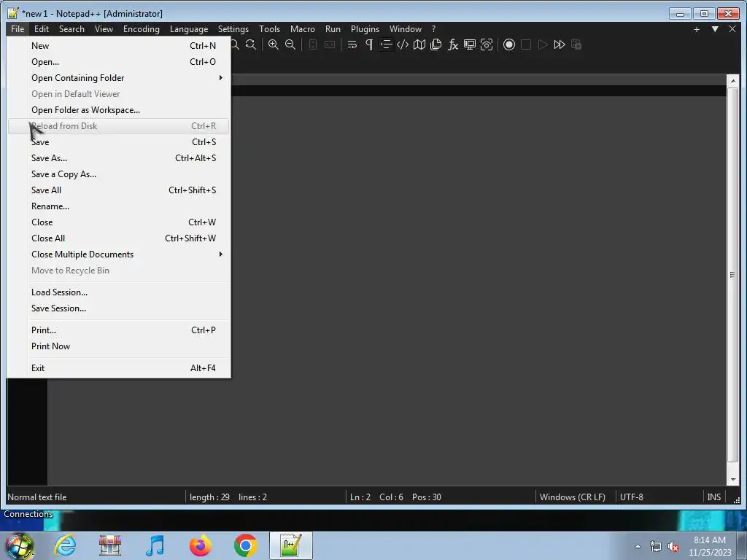Open the Settings menu

pyautogui.click(x=233, y=29)
